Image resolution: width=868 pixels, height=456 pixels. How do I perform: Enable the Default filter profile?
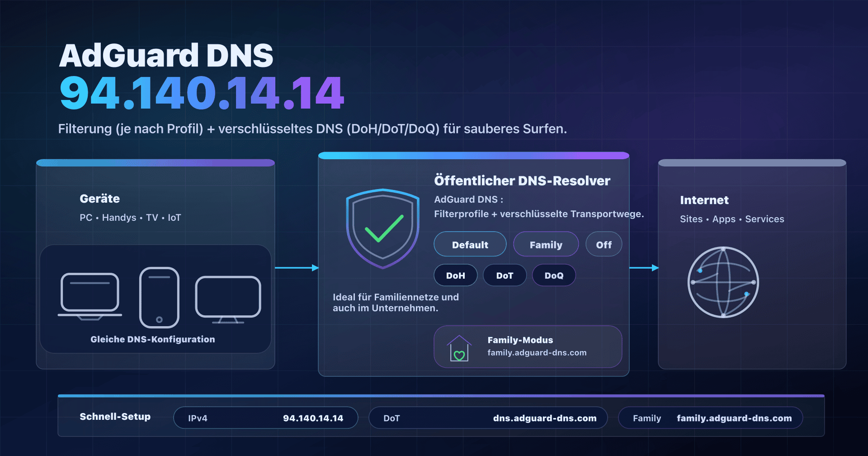click(x=470, y=244)
